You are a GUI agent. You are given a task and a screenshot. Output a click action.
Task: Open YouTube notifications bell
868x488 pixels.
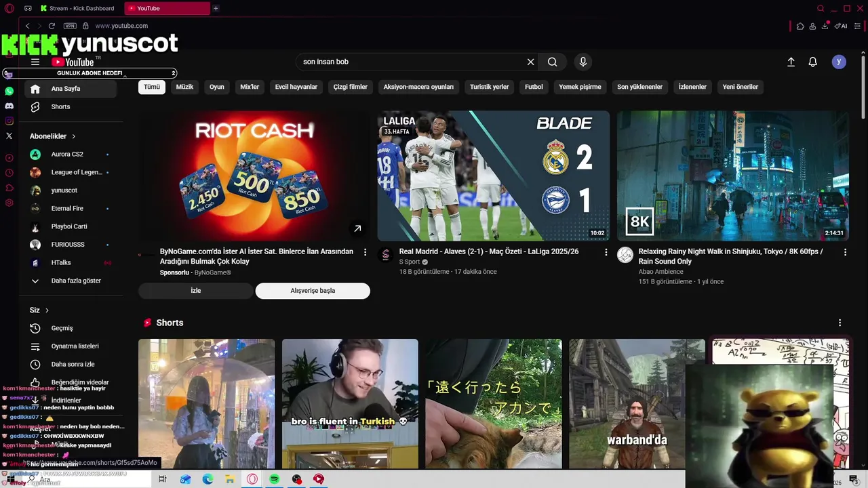[812, 62]
